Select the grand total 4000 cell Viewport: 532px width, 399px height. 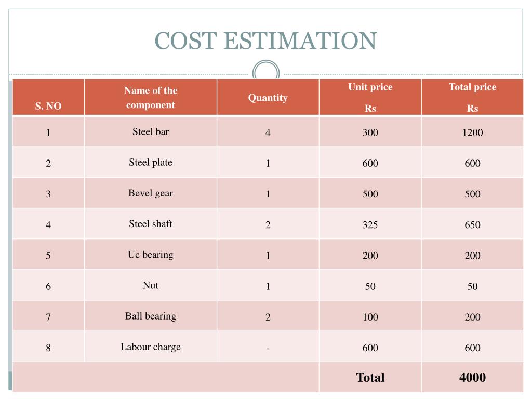(x=472, y=378)
